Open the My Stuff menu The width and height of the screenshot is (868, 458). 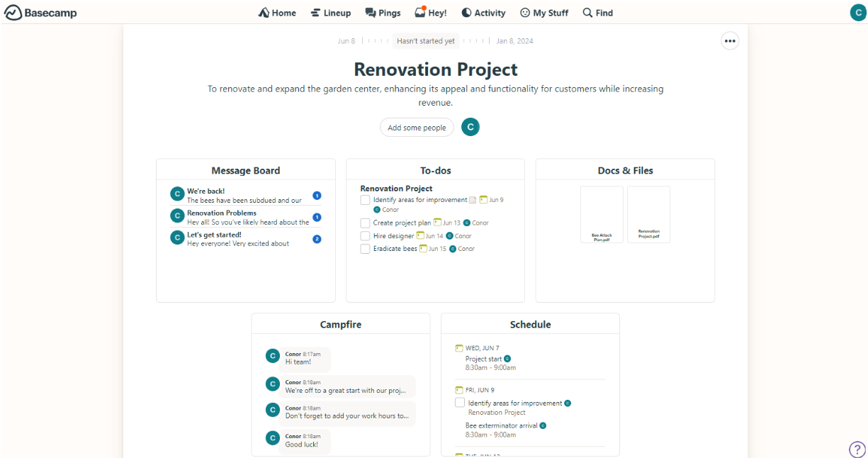click(x=544, y=13)
